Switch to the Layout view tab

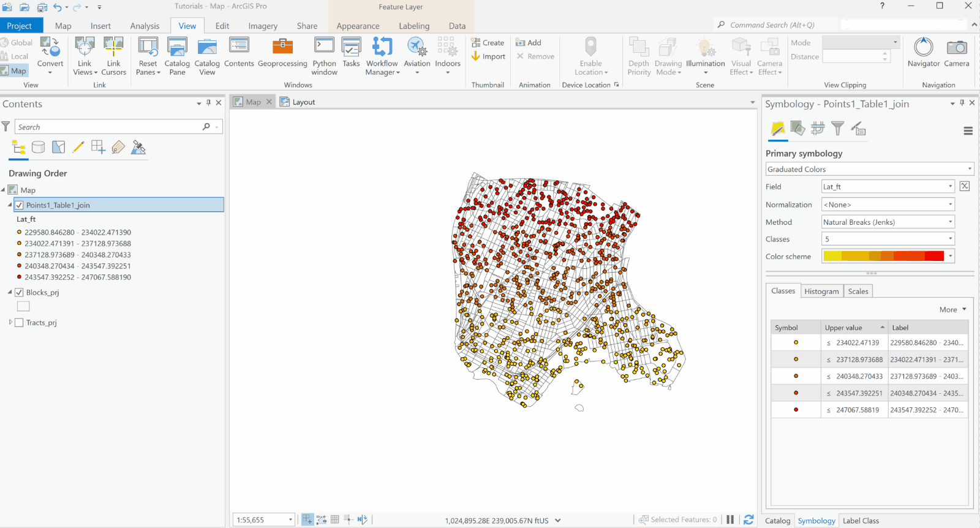298,102
